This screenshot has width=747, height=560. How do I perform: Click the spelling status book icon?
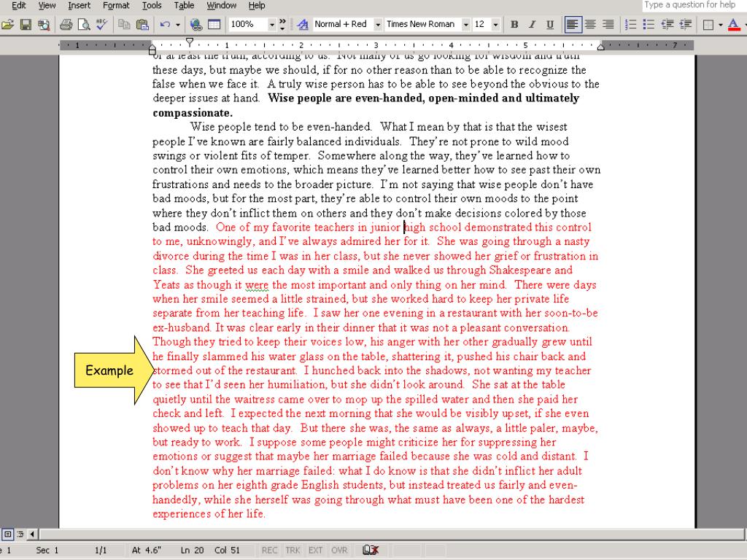pos(371,550)
